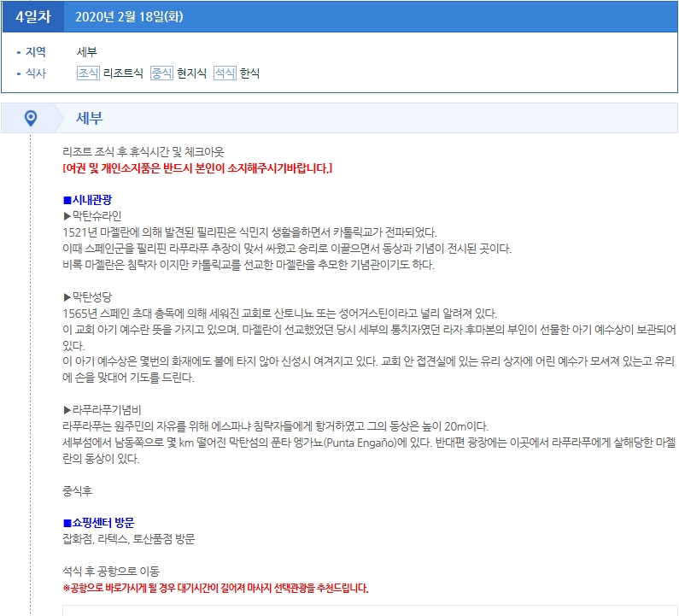The width and height of the screenshot is (679, 616).
Task: Click the map pin location icon
Action: [31, 118]
